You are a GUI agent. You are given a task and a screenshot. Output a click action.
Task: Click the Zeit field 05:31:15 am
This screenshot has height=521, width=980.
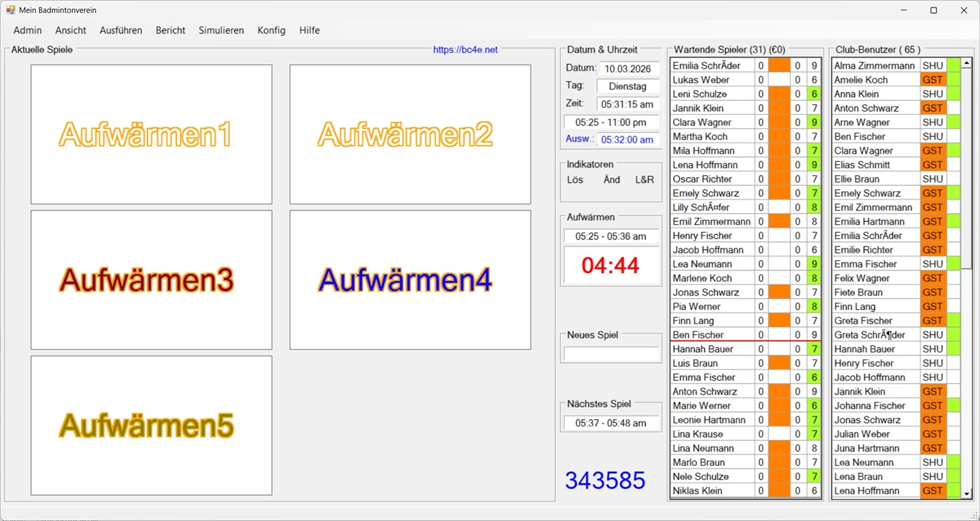click(x=628, y=104)
